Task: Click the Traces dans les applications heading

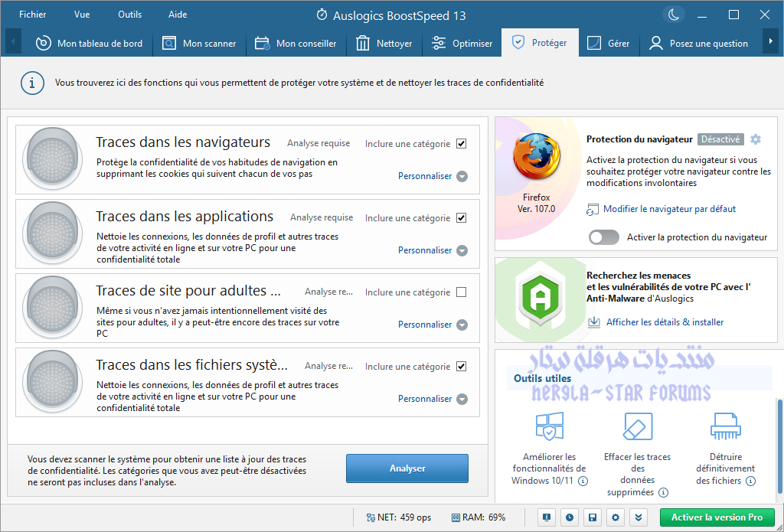Action: coord(185,216)
